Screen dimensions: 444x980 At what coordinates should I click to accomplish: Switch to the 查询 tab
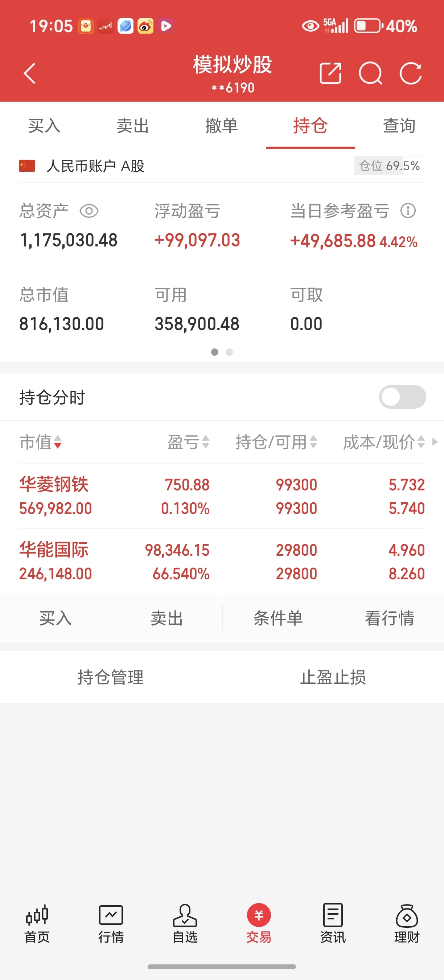(399, 126)
